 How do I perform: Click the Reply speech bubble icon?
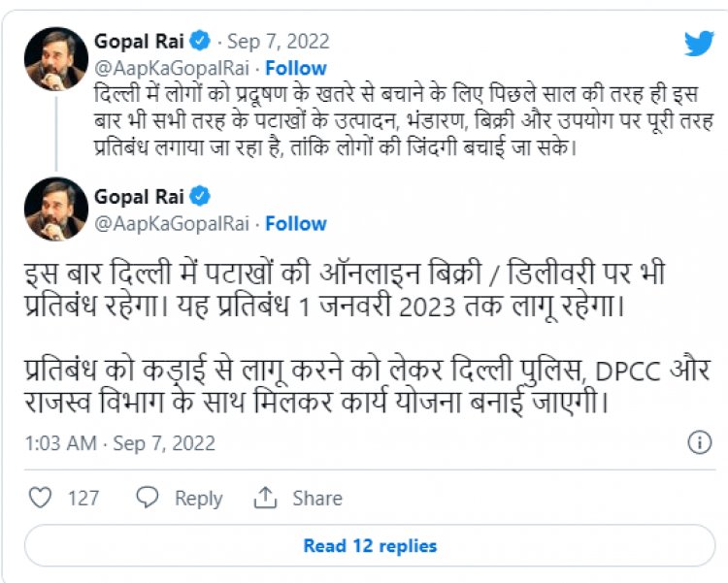click(148, 498)
